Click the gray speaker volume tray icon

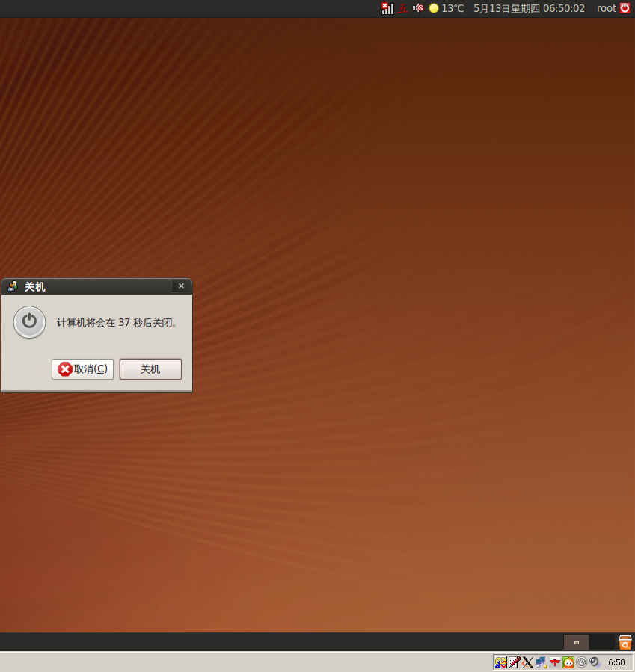point(595,662)
